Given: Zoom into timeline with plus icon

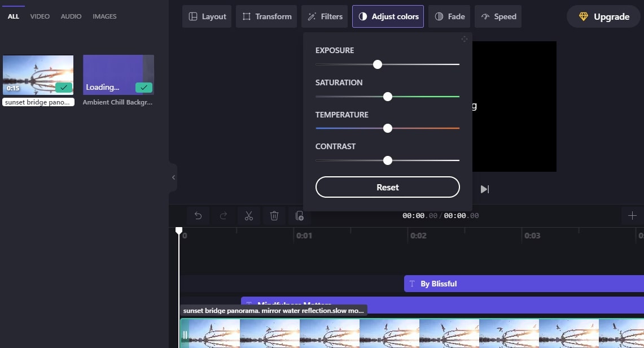Looking at the screenshot, I should 632,215.
